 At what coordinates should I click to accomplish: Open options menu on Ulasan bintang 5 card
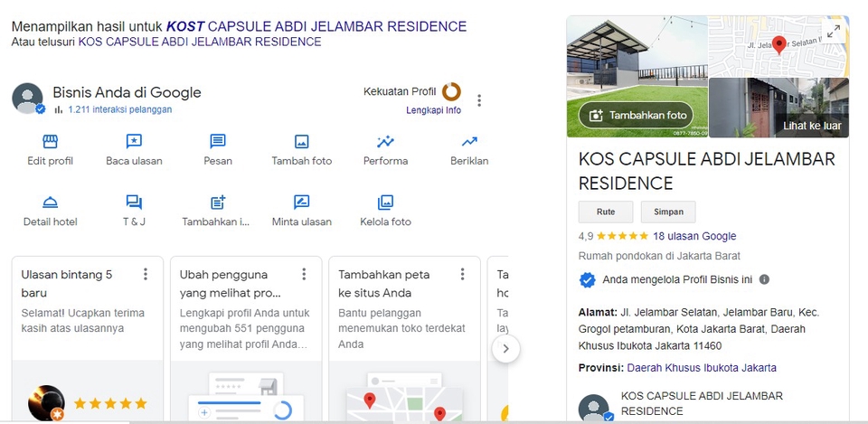(x=145, y=274)
